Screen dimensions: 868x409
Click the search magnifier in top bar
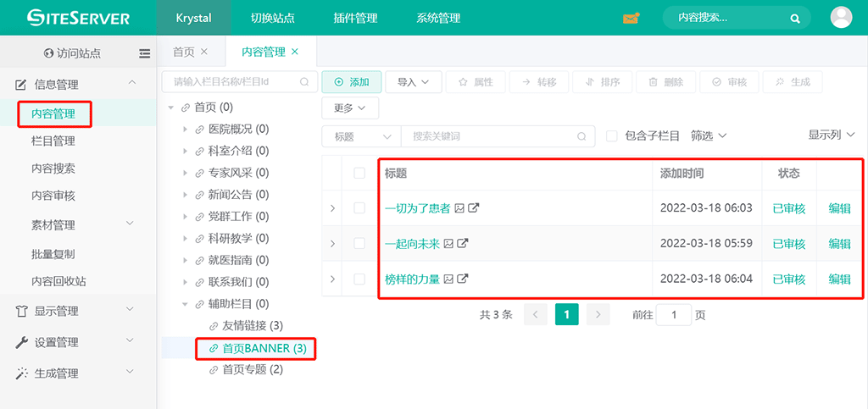point(794,18)
